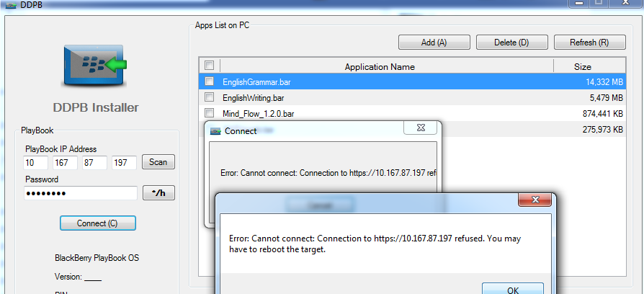Click the BlackBerry PlayBook OS label
Image resolution: width=644 pixels, height=294 pixels.
tap(97, 258)
